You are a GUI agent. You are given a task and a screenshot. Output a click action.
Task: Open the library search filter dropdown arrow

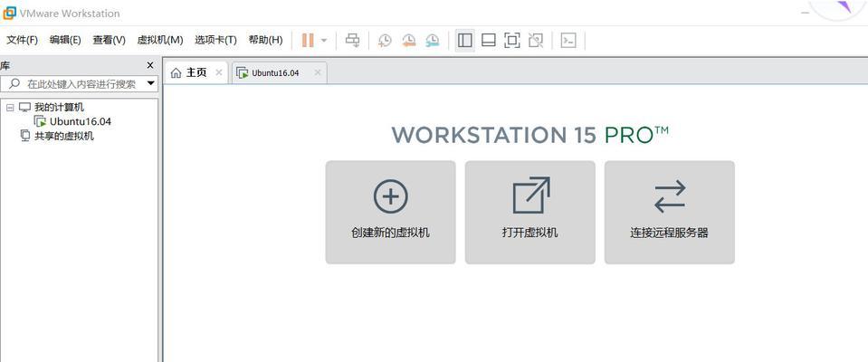[x=151, y=84]
